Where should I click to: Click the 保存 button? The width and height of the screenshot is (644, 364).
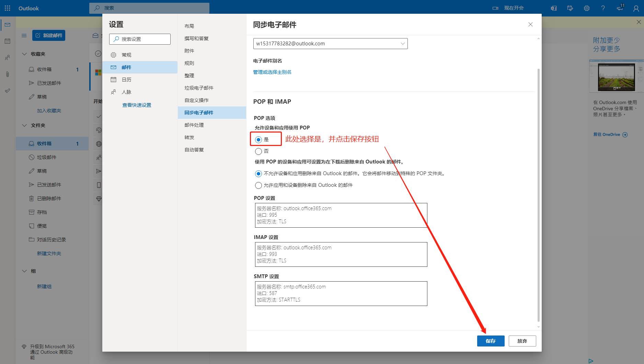point(491,341)
